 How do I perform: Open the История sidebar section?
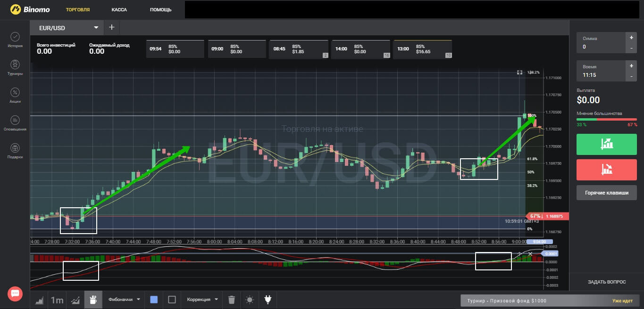pyautogui.click(x=15, y=40)
